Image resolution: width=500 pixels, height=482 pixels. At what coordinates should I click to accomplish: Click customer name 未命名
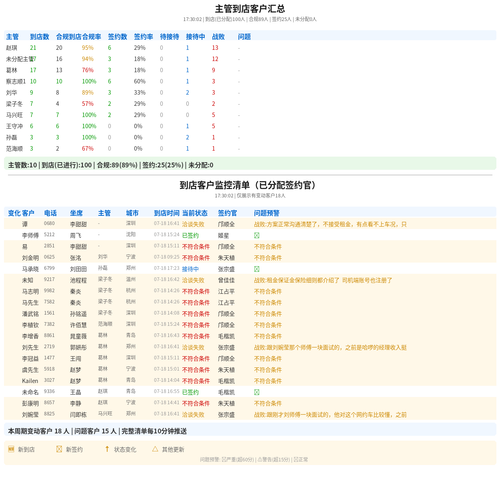(30, 392)
